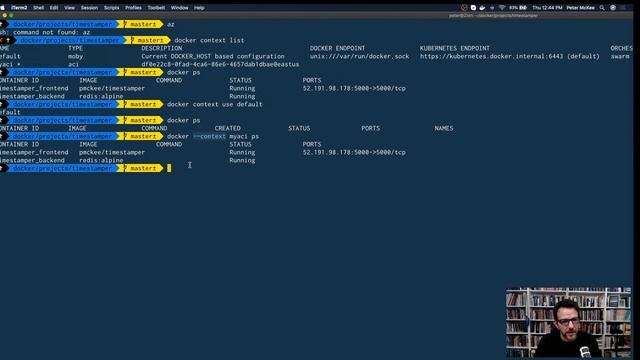Click the red circular menu bar status icon

[x=464, y=7]
